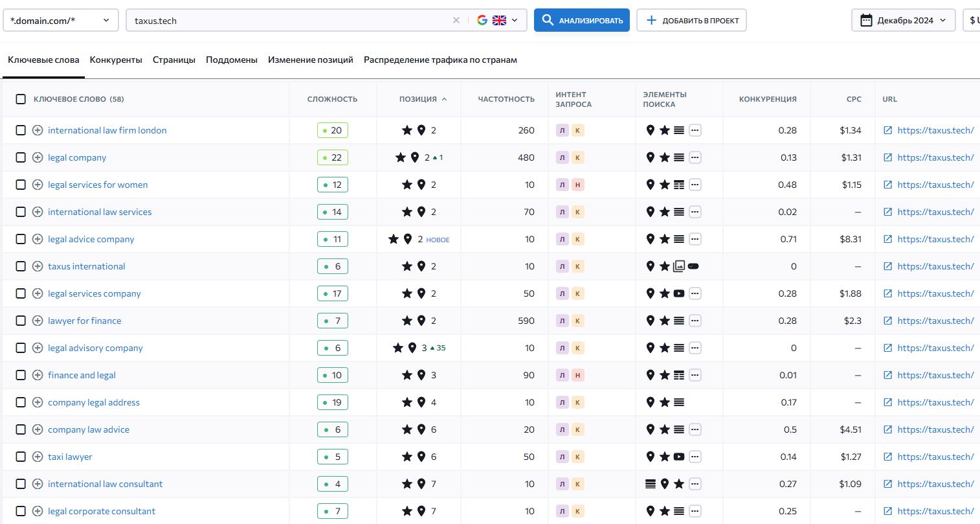Image resolution: width=980 pixels, height=524 pixels.
Task: Click magnifier icon on Анализировать button
Action: 548,20
